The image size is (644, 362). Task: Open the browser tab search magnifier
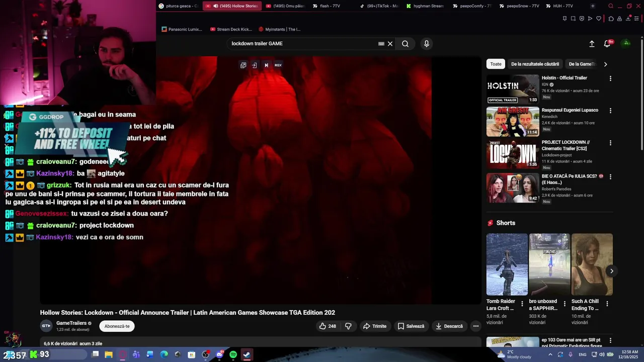point(611,6)
